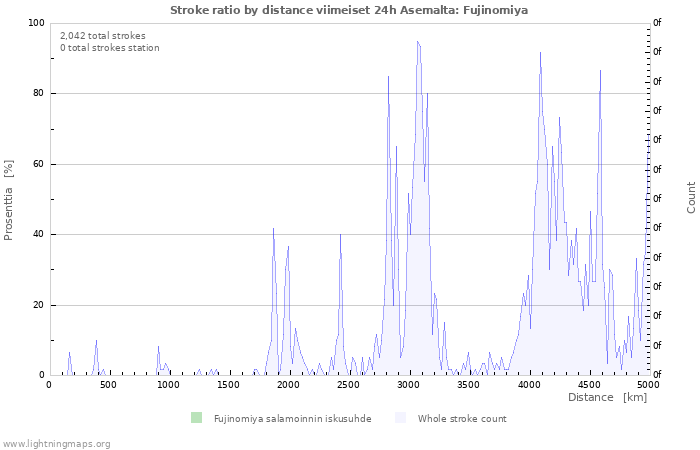Click the high peak just past 4000 km

[540, 53]
